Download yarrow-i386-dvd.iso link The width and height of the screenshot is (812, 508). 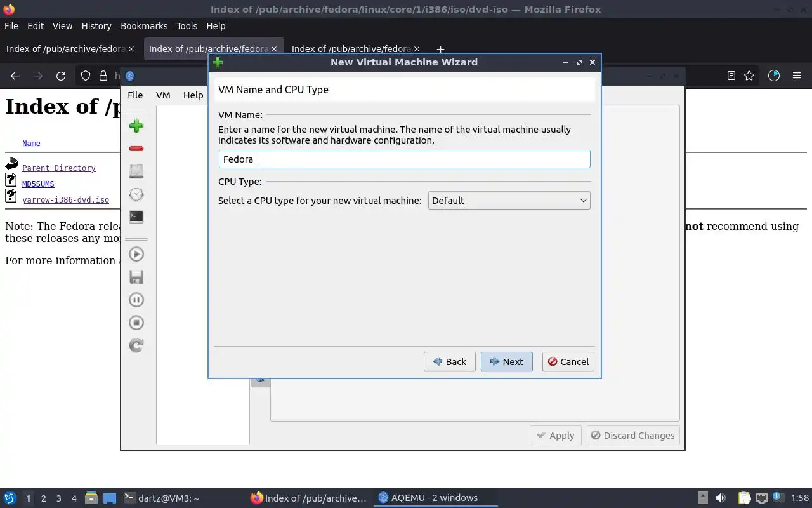point(65,200)
